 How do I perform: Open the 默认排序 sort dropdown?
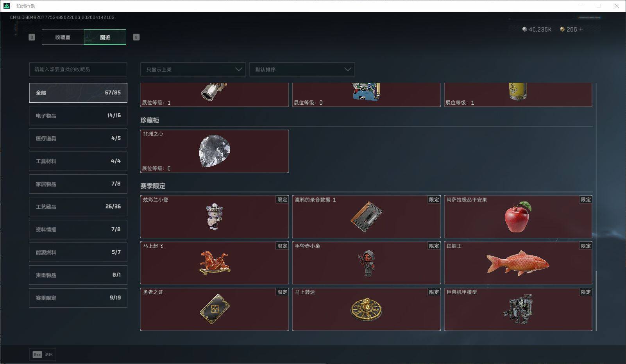(x=302, y=70)
